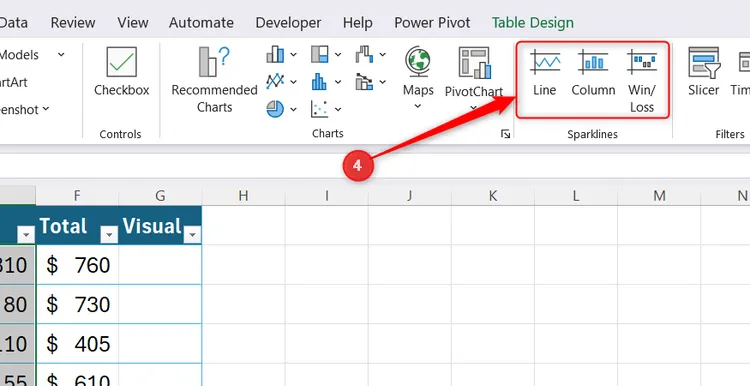Screen dimensions: 750x386
Task: Select Visual cell beside $ 730
Action: (160, 304)
